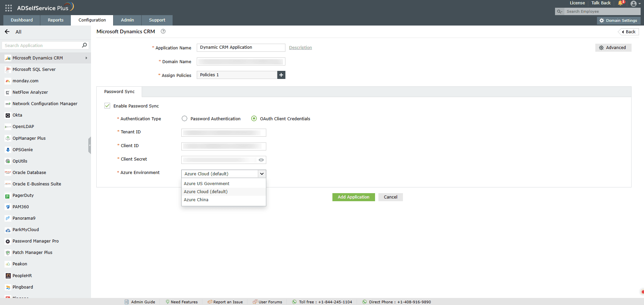Select OAuth Client Credentials option
Viewport: 644px width, 305px height.
(x=254, y=118)
